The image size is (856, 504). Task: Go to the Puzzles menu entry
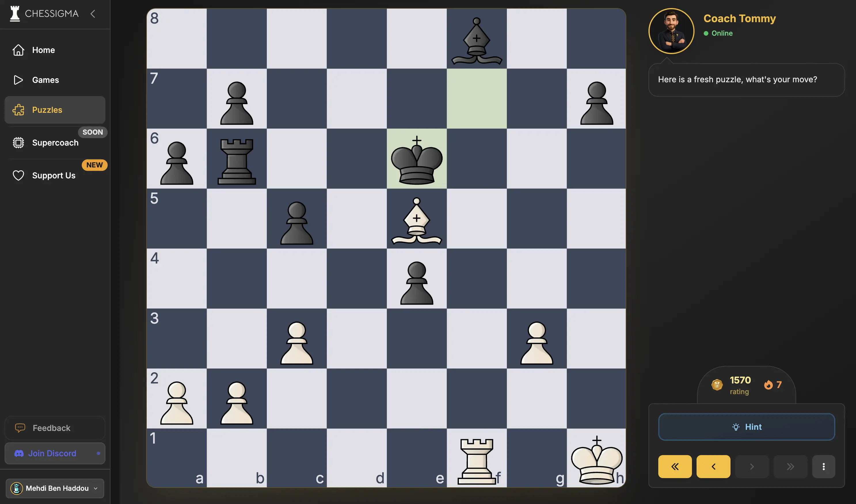pos(47,110)
